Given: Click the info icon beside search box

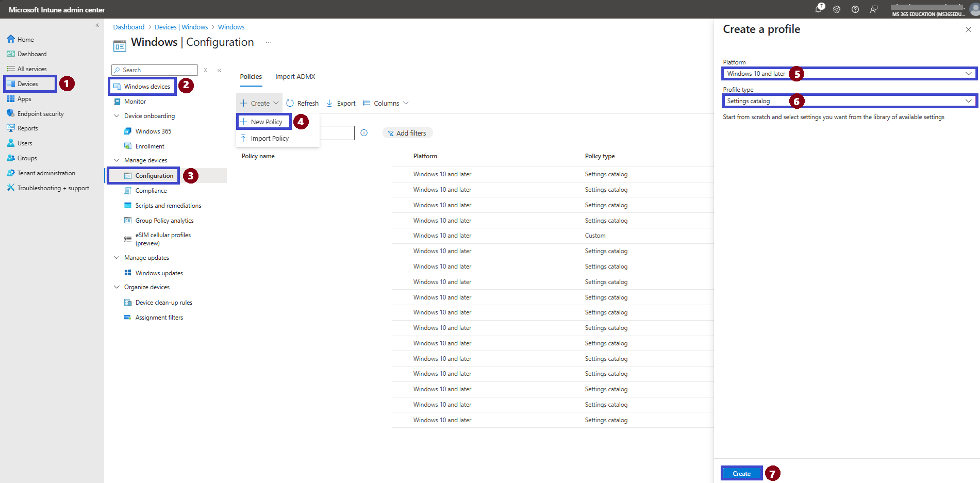Looking at the screenshot, I should pyautogui.click(x=364, y=133).
